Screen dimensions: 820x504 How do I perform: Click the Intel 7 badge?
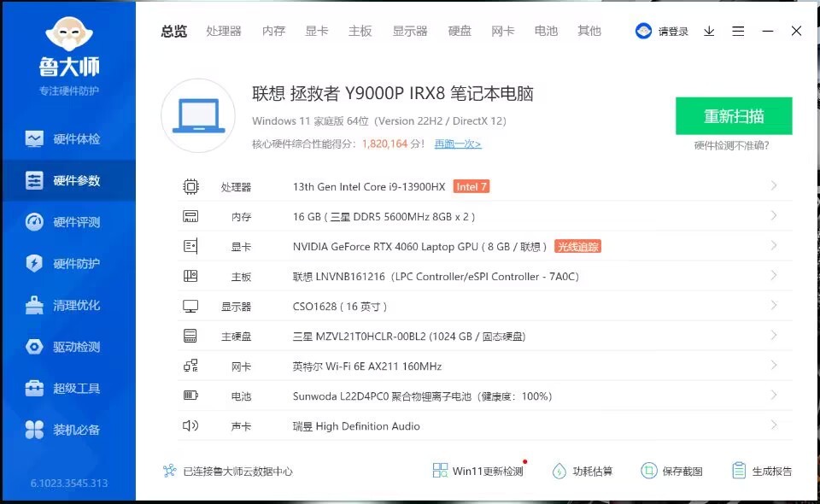point(471,186)
